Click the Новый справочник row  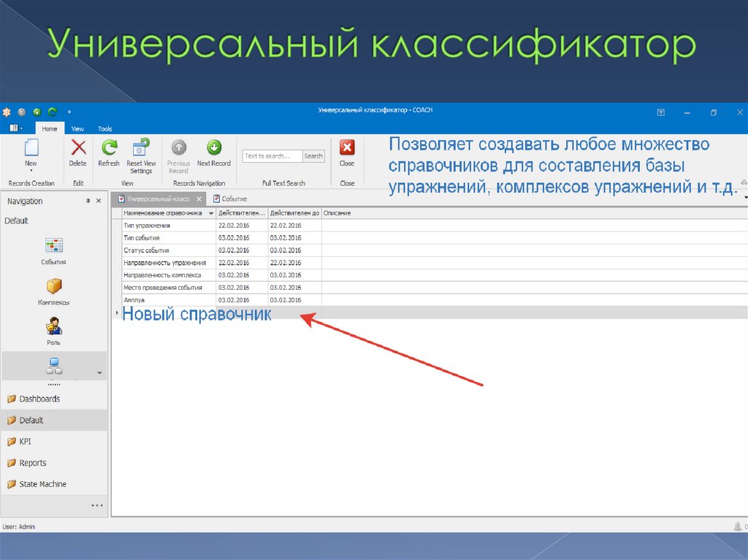tap(430, 313)
